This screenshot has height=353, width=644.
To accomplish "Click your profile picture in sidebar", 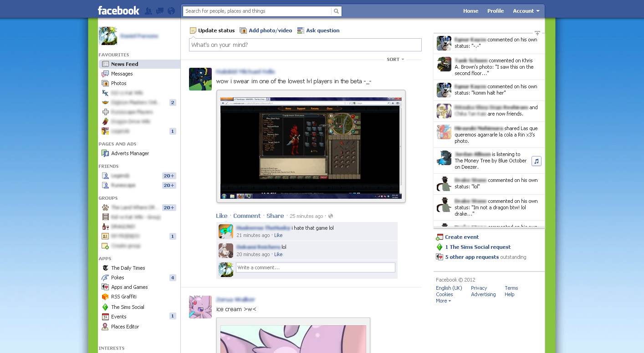I will point(108,36).
